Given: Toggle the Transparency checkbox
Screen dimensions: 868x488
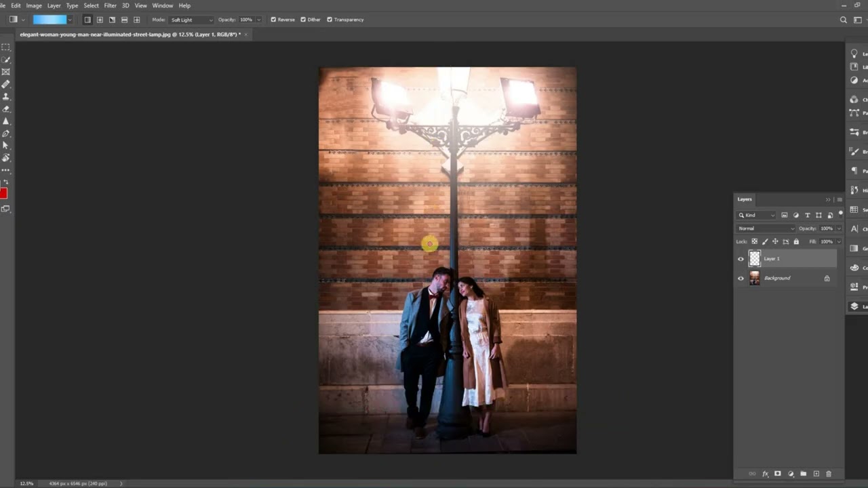Looking at the screenshot, I should point(330,20).
